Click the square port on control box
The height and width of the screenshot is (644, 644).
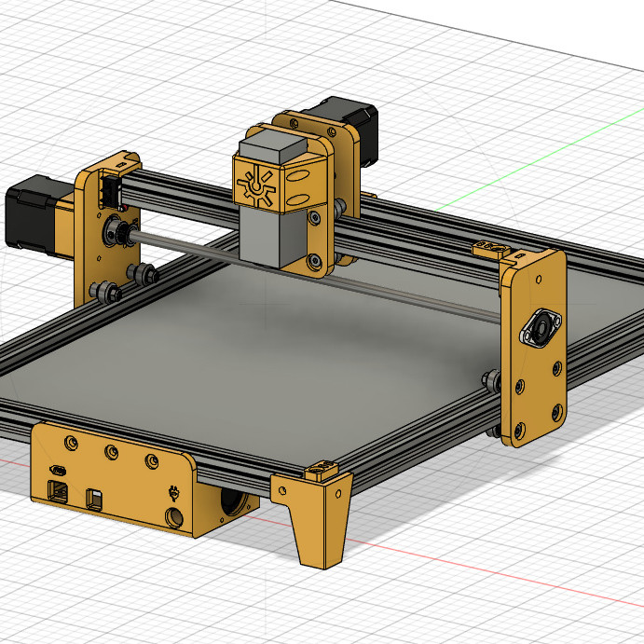click(x=94, y=499)
